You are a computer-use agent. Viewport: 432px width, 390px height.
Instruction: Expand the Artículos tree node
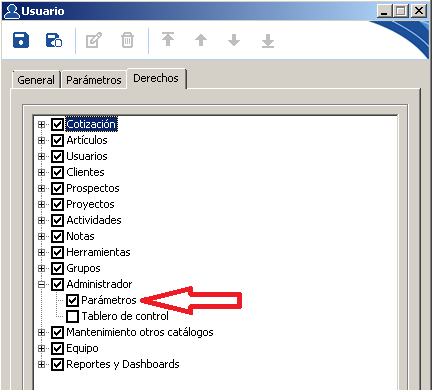click(41, 140)
